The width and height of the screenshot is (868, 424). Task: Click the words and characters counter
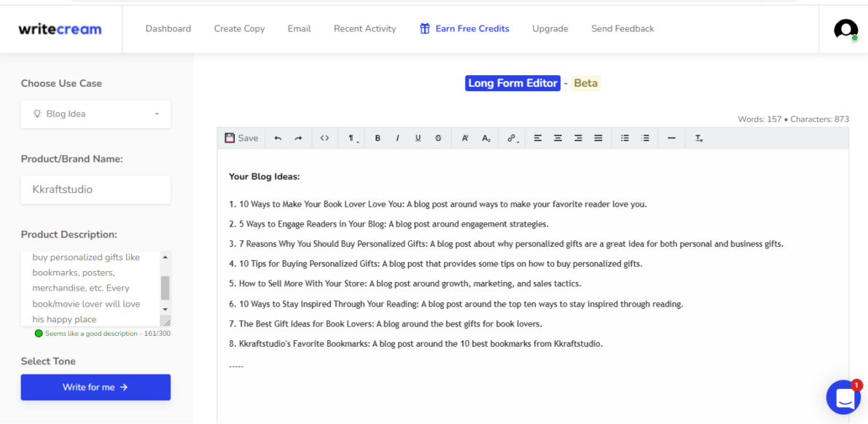793,119
